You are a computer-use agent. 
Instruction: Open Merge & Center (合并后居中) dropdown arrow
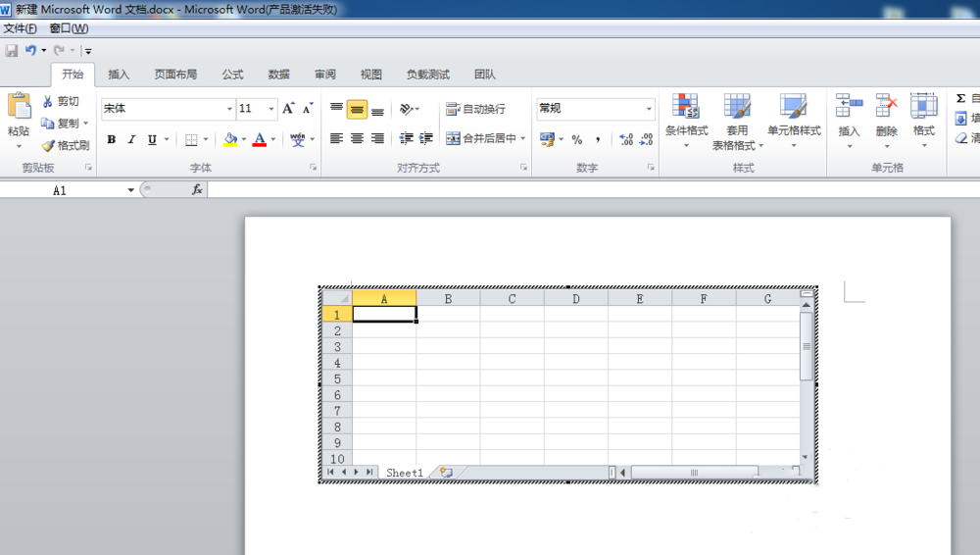pyautogui.click(x=522, y=138)
